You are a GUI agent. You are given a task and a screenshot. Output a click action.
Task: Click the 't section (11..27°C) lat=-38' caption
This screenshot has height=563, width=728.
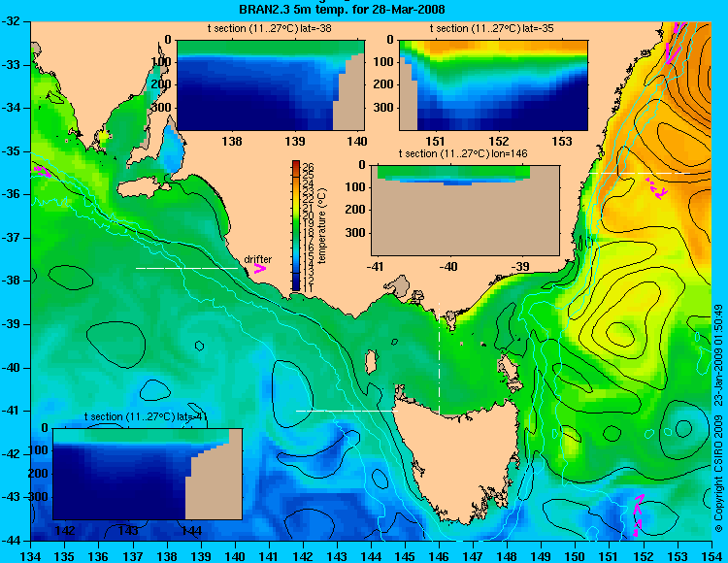tap(269, 28)
